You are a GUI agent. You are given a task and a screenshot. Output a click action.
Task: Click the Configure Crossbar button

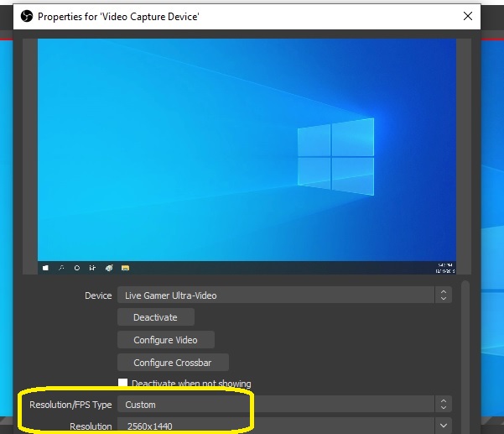[172, 363]
